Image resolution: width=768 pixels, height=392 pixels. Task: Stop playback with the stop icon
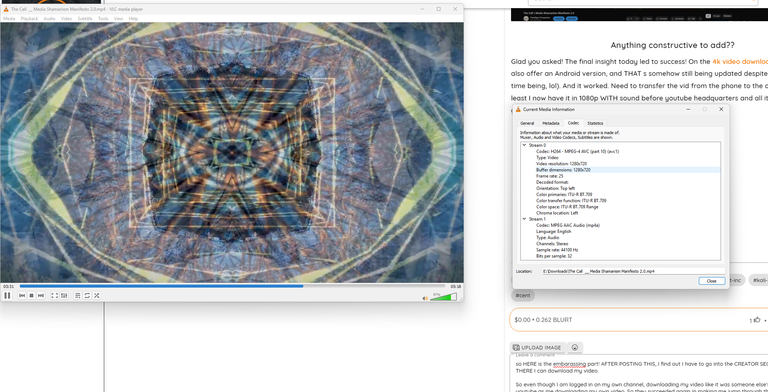[x=31, y=295]
